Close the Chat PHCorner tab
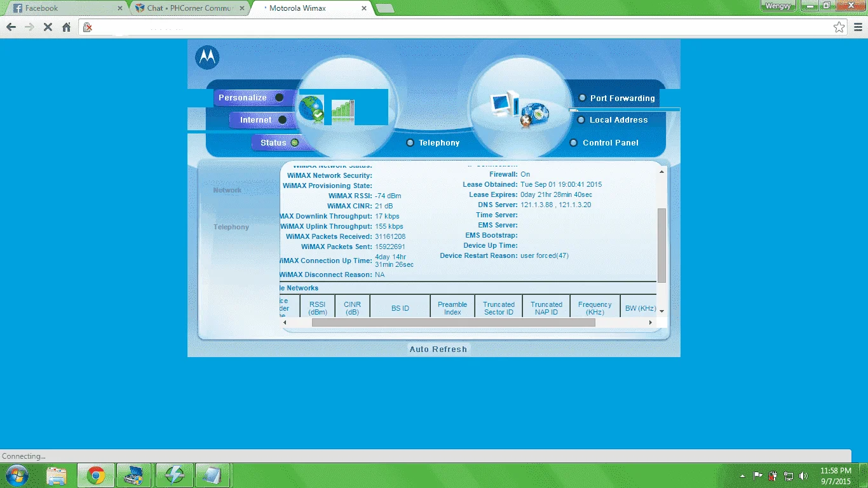This screenshot has height=488, width=868. point(242,8)
